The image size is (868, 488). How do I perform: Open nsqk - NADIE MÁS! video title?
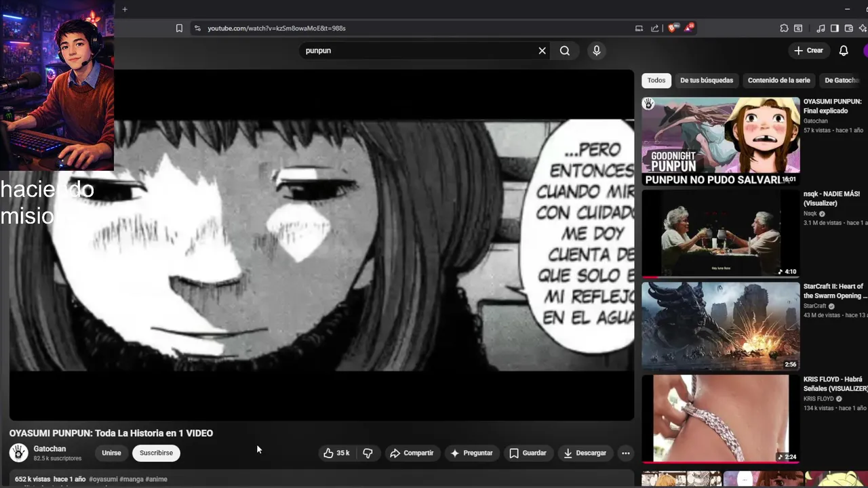click(x=831, y=199)
